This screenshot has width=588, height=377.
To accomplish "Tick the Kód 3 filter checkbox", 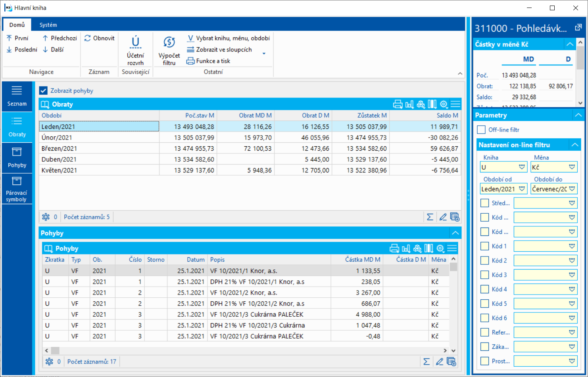I will point(484,275).
